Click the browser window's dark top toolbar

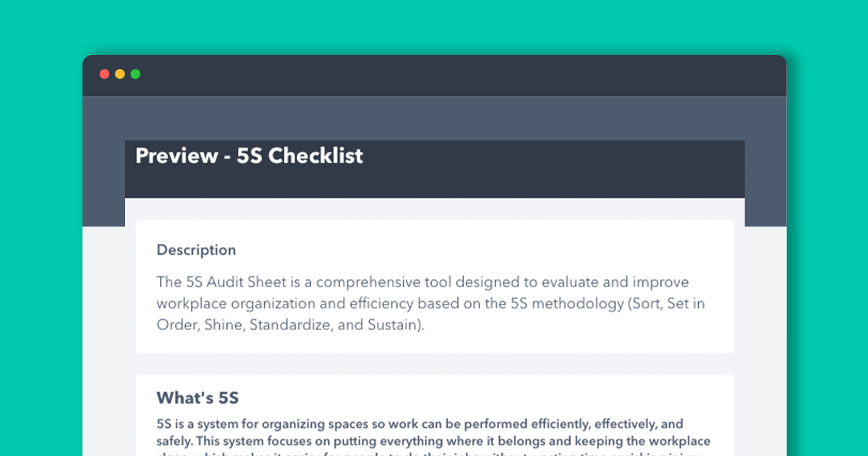434,75
